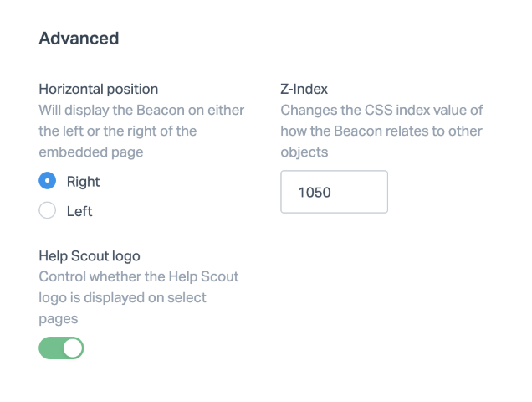
Task: Click the word "pages" above the toggle
Action: pyautogui.click(x=59, y=318)
